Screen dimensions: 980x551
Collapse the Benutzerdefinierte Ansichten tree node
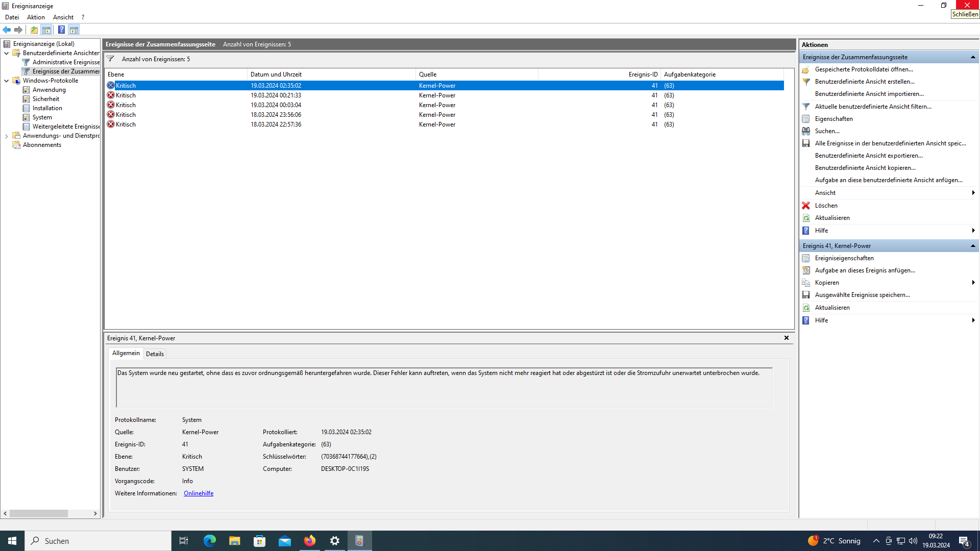[6, 53]
